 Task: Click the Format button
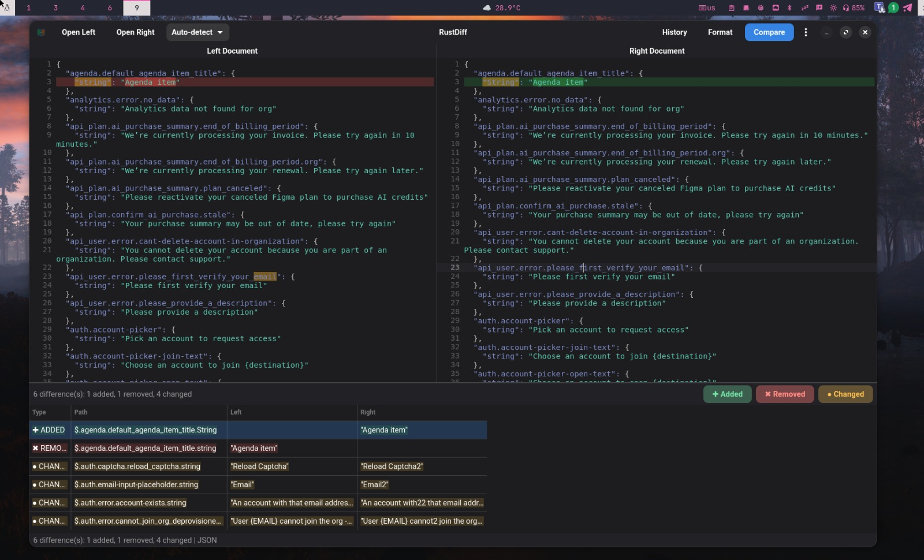pyautogui.click(x=720, y=32)
